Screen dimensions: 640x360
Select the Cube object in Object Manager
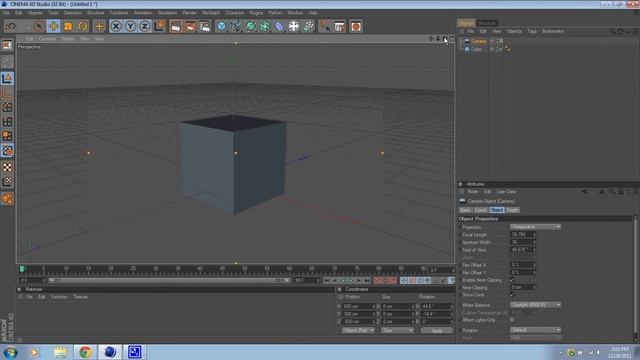tap(476, 49)
